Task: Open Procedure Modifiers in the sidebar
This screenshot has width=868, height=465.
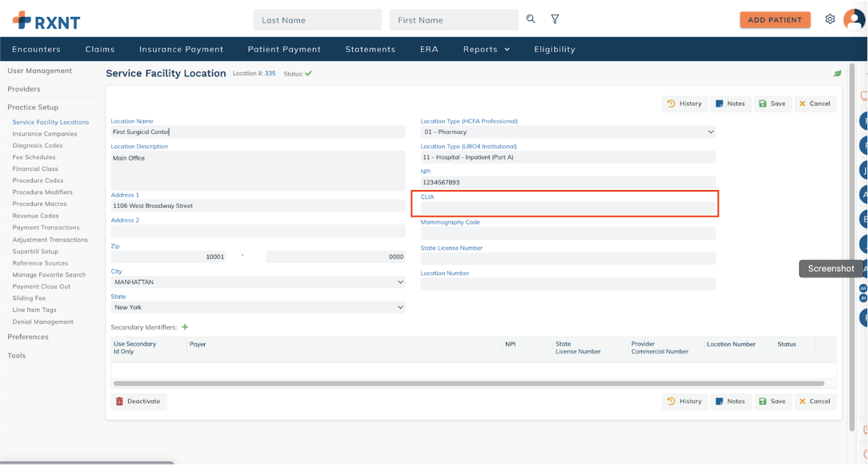Action: click(x=42, y=192)
